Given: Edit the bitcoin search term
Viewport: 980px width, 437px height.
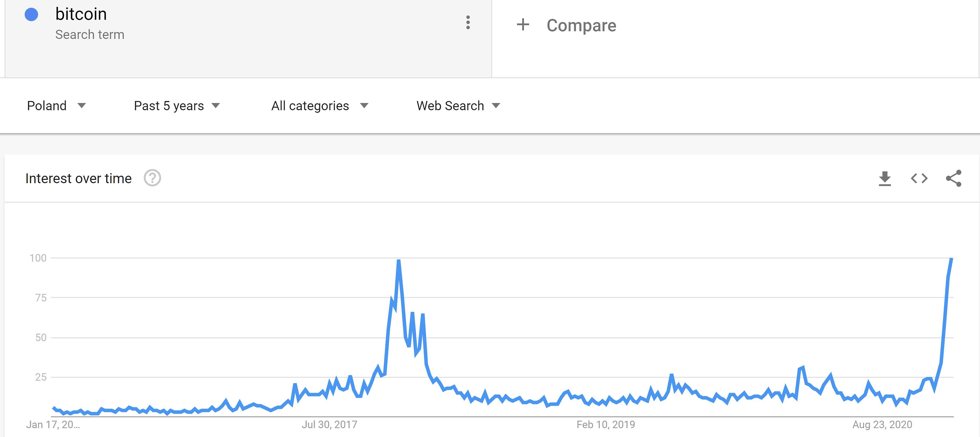Looking at the screenshot, I should (x=81, y=14).
